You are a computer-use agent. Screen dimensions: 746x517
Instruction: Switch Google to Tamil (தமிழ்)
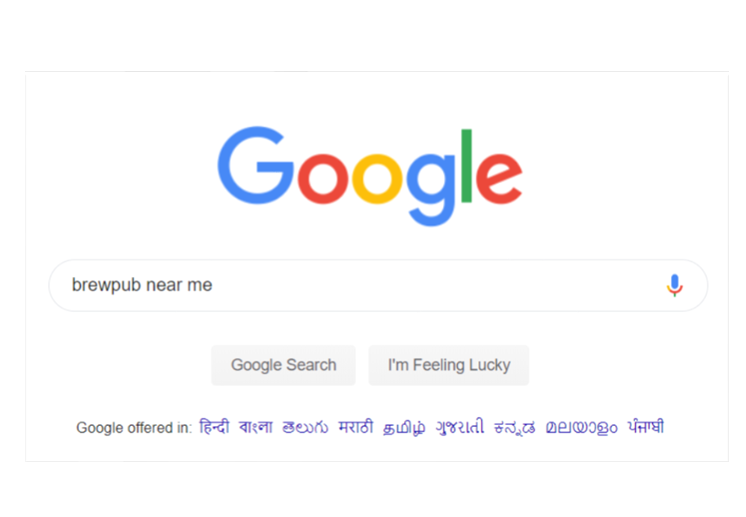[404, 427]
